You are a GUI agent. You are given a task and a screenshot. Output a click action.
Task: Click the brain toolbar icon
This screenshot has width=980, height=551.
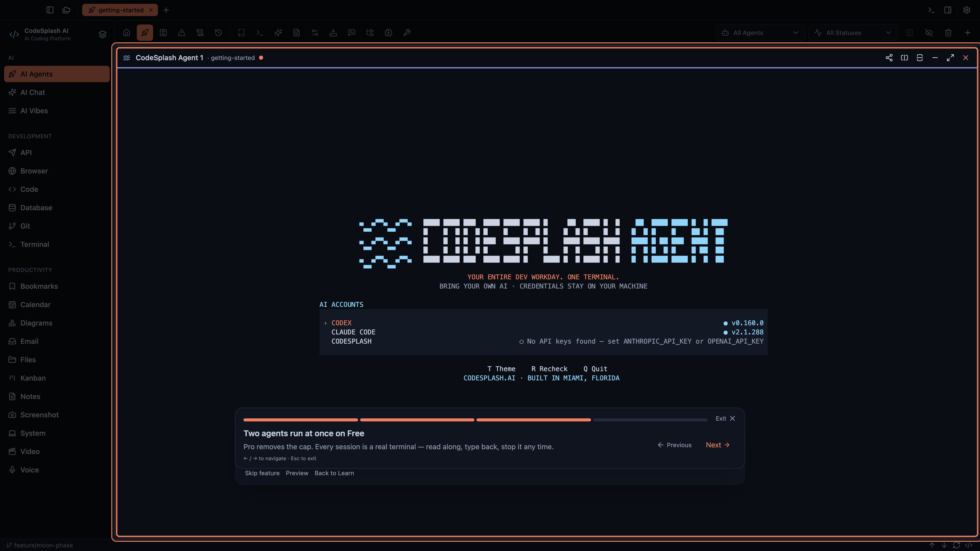pos(388,33)
